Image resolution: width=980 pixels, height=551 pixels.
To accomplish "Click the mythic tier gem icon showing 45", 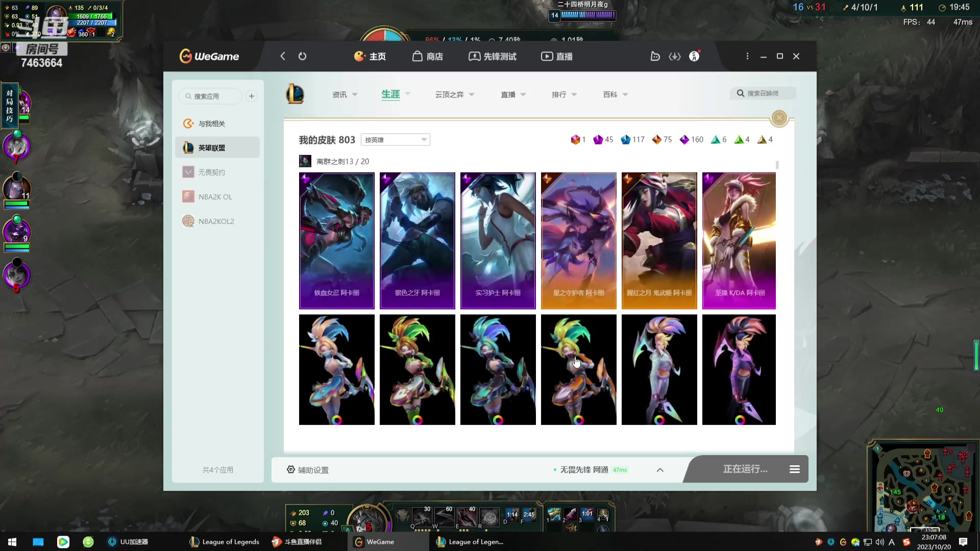I will tap(598, 140).
